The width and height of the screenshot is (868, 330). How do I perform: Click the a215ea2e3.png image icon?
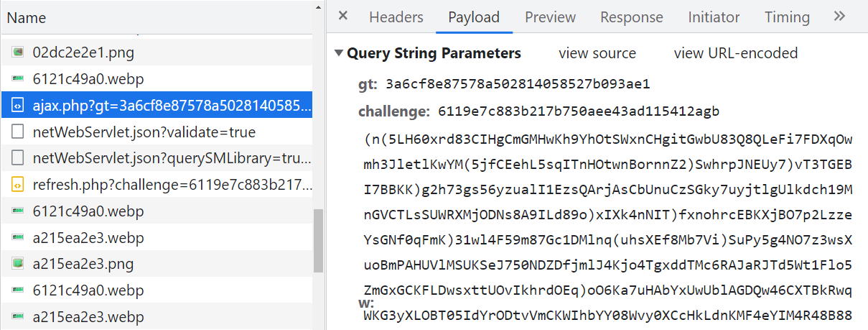(18, 264)
